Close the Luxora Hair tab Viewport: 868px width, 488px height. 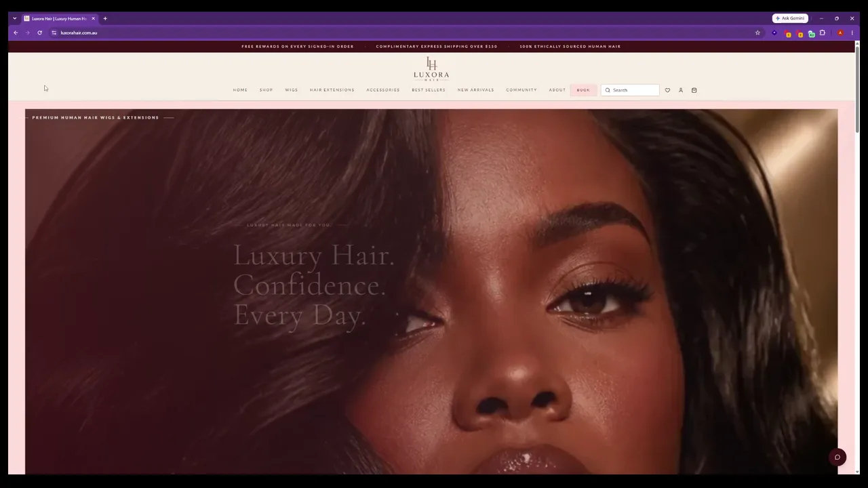coord(93,18)
